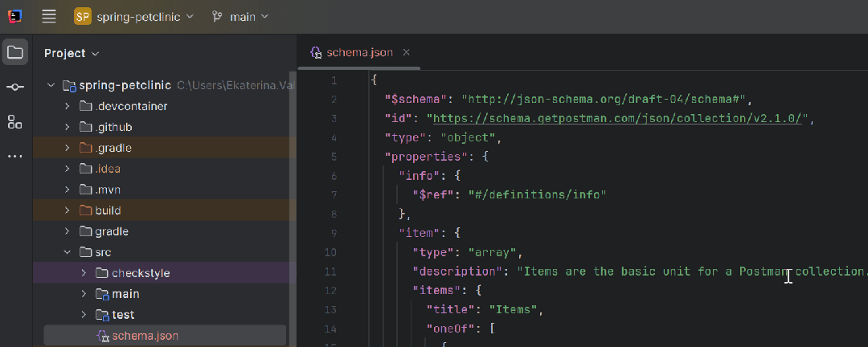Expand the main source folder
This screenshot has width=868, height=347.
click(84, 294)
